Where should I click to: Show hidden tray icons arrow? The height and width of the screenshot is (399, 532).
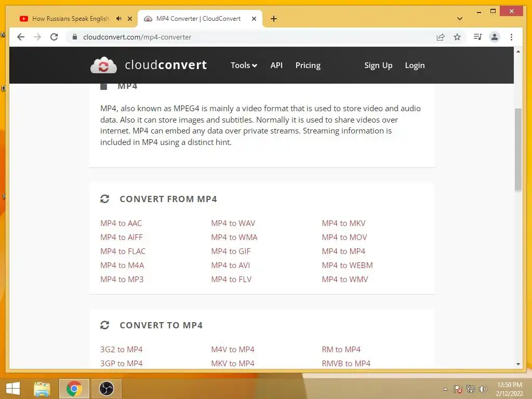(x=445, y=389)
